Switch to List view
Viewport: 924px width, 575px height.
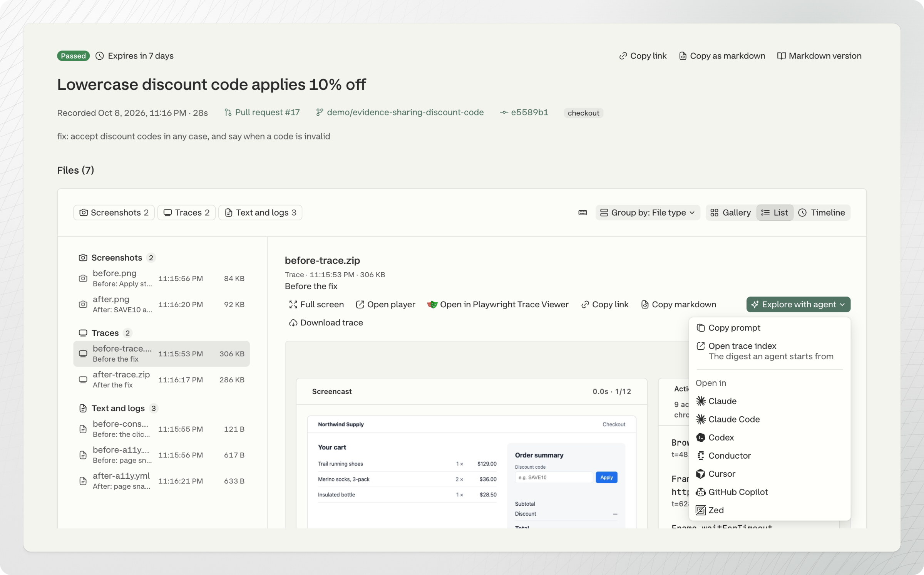(775, 213)
